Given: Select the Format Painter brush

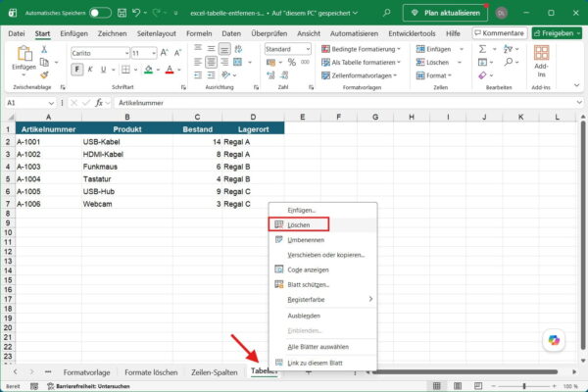Looking at the screenshot, I should coord(44,74).
